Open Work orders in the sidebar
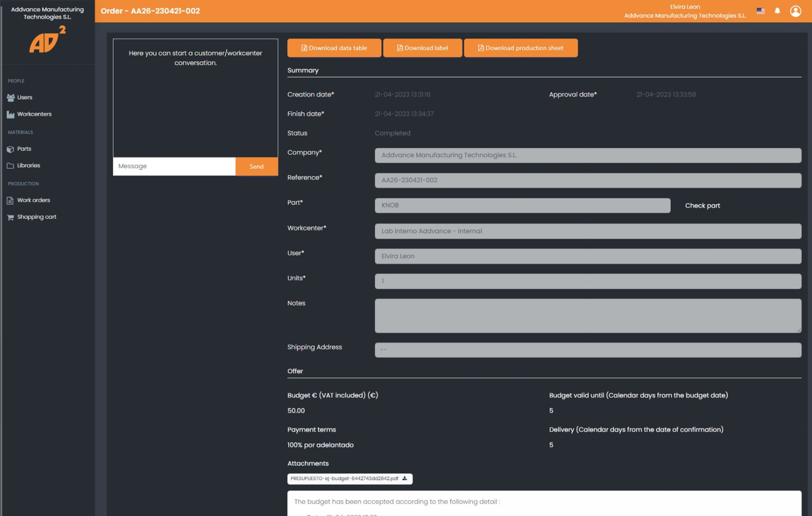Screen dimensions: 812x516 click(x=33, y=200)
